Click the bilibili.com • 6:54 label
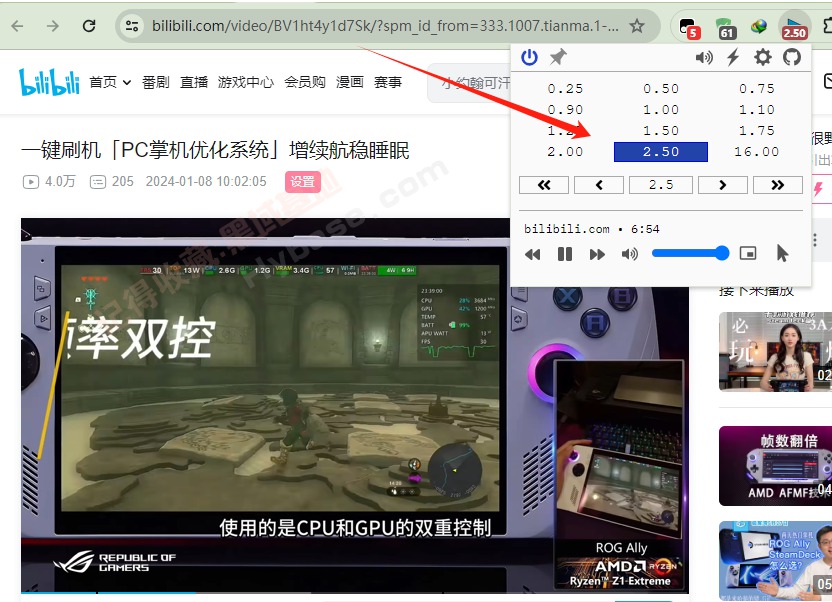 [592, 229]
